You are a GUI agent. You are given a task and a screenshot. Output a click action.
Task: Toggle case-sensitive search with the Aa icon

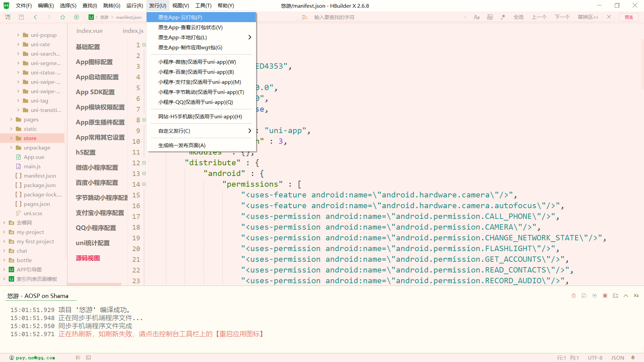[x=477, y=17]
